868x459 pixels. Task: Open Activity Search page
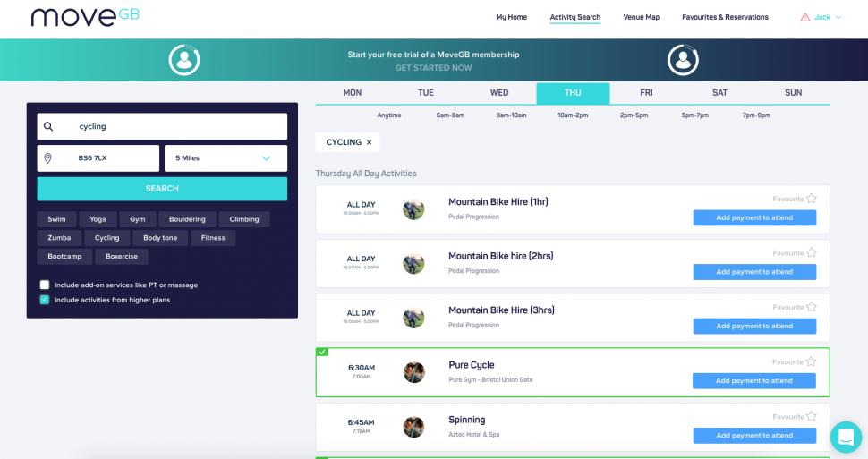(x=575, y=17)
